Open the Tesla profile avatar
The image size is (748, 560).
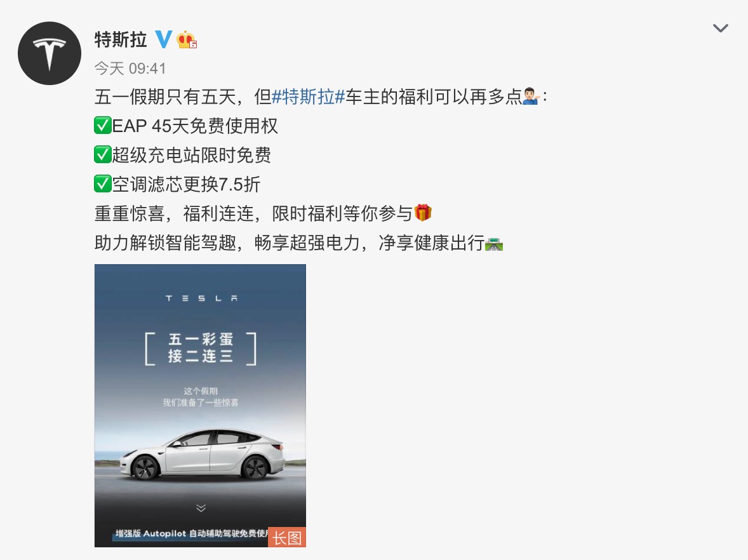[x=50, y=53]
